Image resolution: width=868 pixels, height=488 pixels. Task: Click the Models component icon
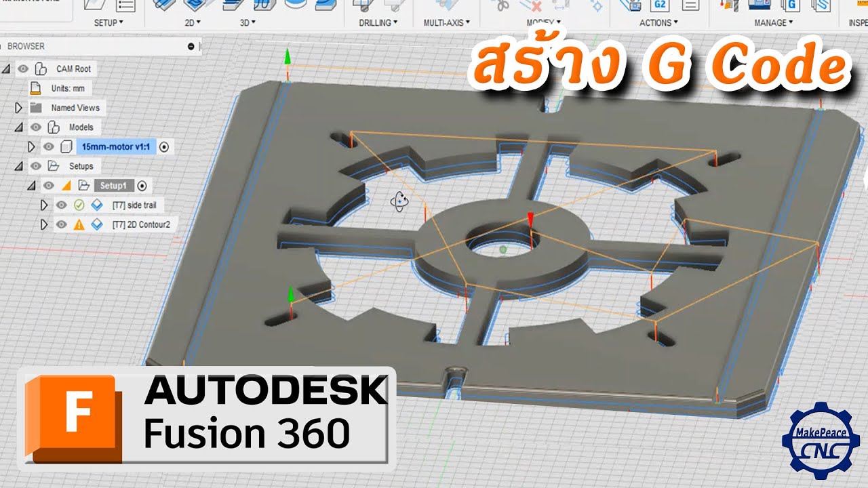point(53,127)
